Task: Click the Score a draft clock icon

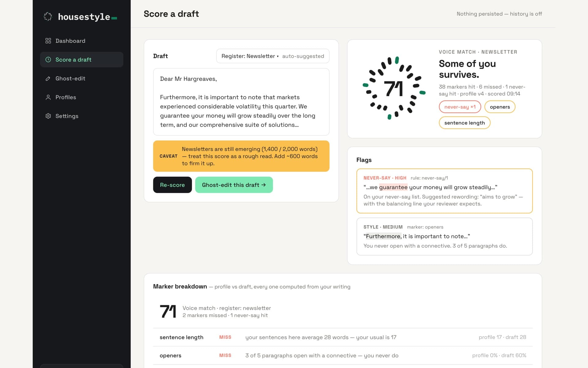Action: 48,59
